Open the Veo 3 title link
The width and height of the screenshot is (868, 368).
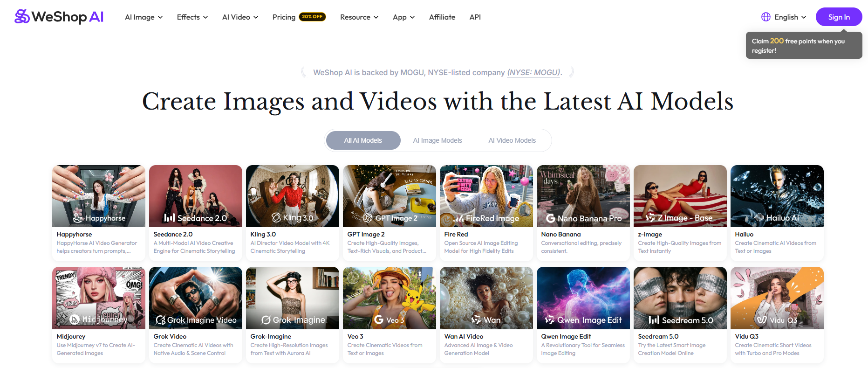click(x=355, y=336)
